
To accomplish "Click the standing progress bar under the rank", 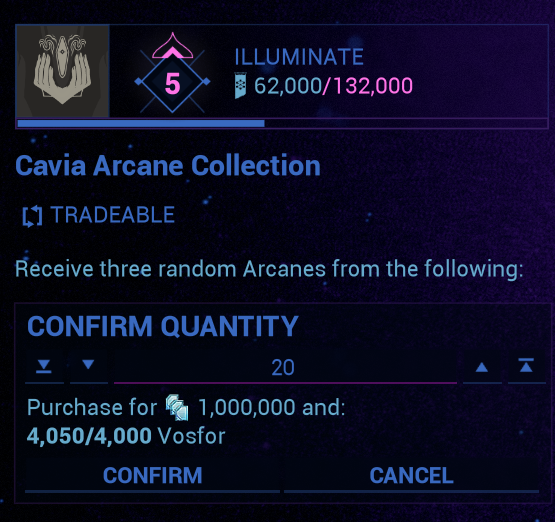I will [282, 124].
